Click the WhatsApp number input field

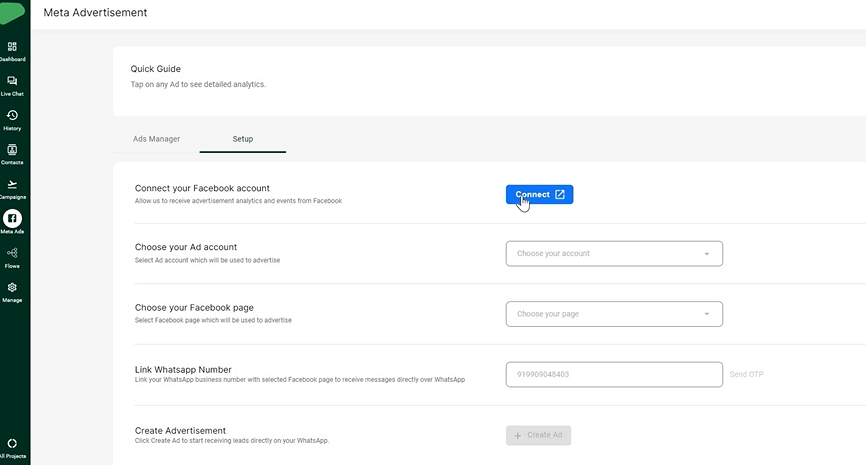pyautogui.click(x=614, y=374)
